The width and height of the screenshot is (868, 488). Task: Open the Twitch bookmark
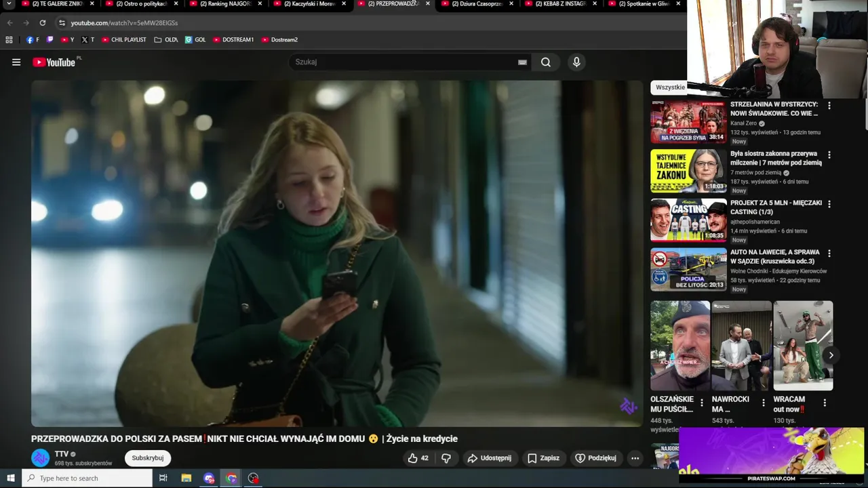[50, 40]
